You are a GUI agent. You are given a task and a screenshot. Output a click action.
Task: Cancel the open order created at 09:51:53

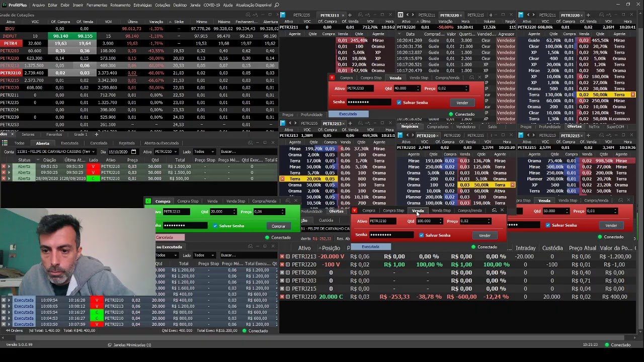pos(4,166)
